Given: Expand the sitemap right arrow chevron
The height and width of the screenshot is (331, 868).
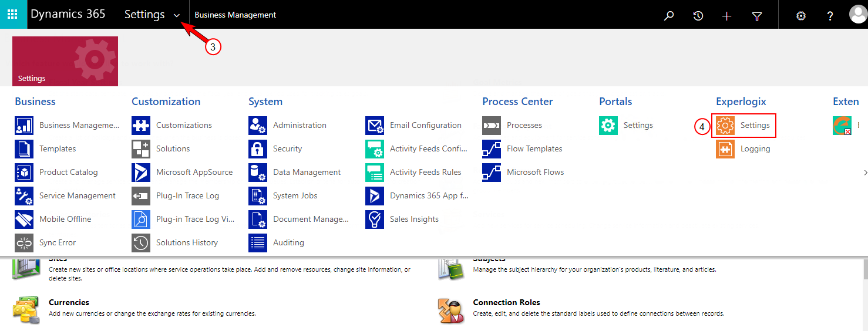Looking at the screenshot, I should (x=865, y=173).
